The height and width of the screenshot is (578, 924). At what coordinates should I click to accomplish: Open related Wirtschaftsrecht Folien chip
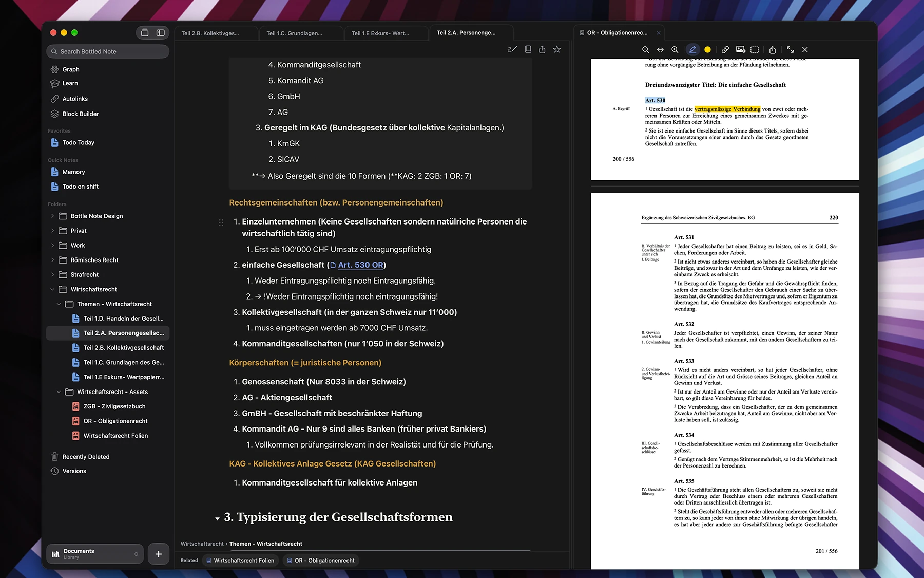click(x=240, y=561)
